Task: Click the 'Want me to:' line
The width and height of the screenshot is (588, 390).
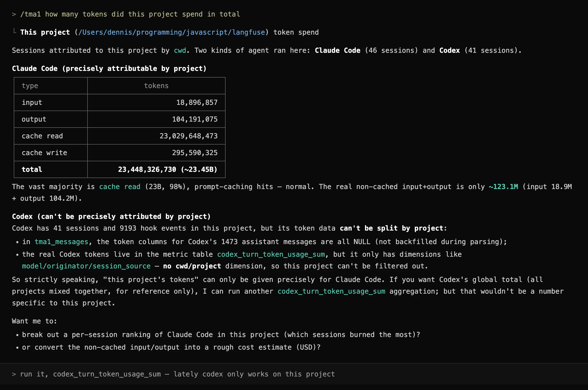Action: tap(34, 321)
